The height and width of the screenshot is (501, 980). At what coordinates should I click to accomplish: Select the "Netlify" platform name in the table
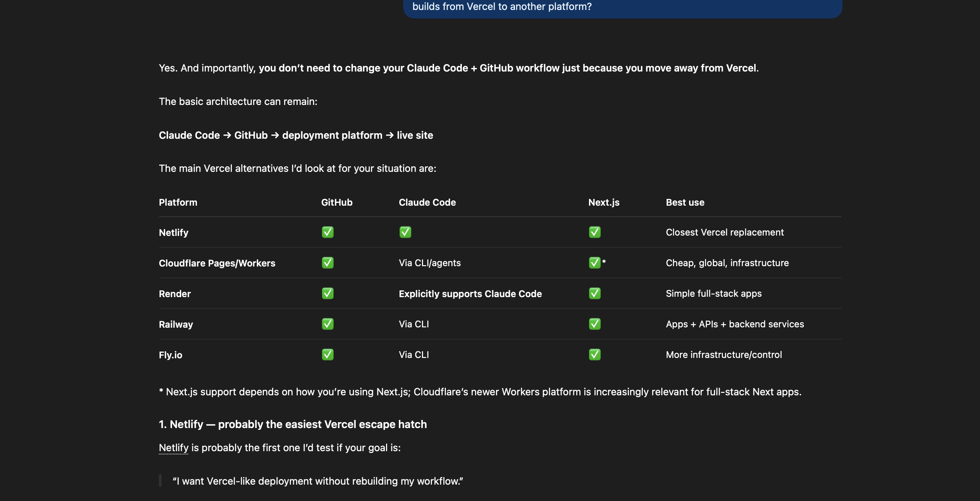(173, 233)
